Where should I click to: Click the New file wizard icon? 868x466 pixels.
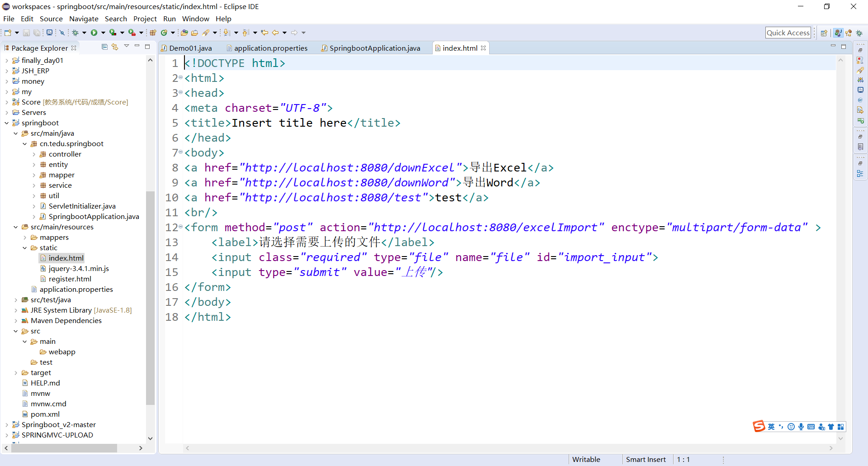[x=8, y=33]
